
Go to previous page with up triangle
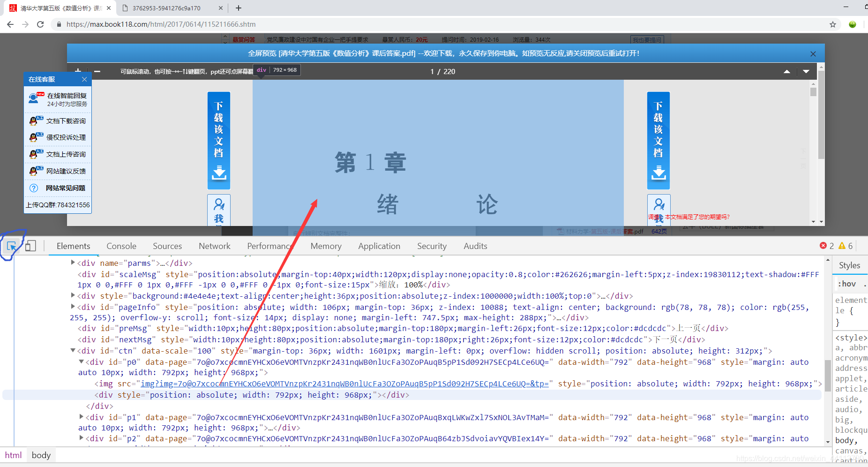(787, 72)
